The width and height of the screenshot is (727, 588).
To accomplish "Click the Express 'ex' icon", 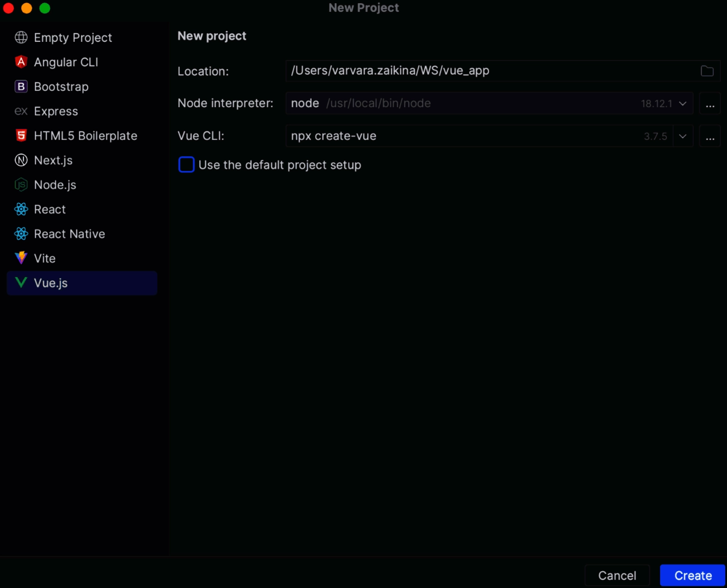I will [21, 111].
